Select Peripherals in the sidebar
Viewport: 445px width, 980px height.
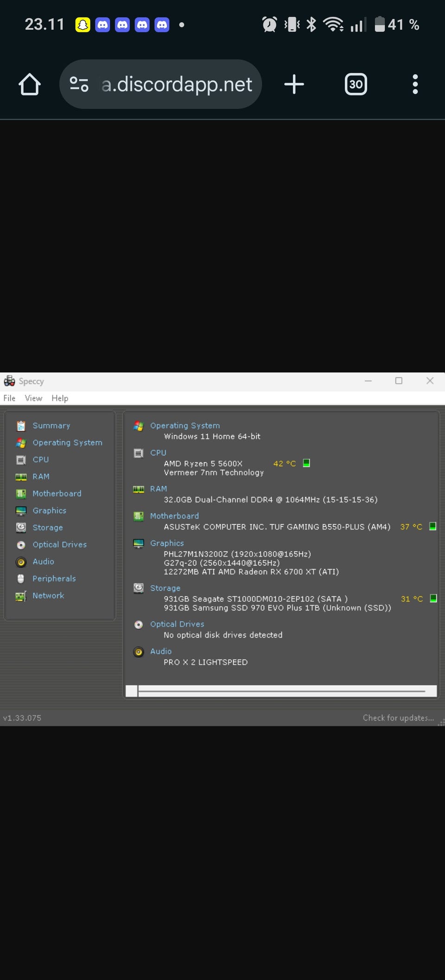54,579
